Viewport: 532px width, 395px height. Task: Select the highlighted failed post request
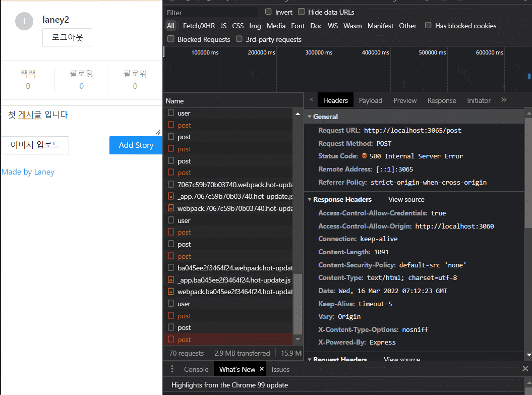[x=228, y=340]
